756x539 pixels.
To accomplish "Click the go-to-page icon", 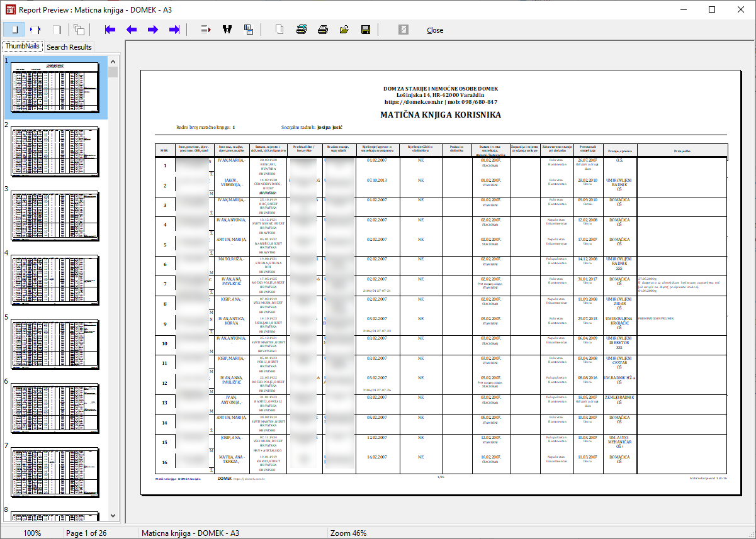I will pos(206,30).
